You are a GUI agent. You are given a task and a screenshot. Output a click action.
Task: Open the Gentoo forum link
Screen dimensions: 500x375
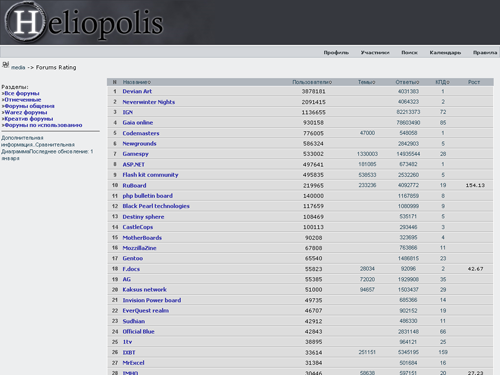pyautogui.click(x=133, y=259)
